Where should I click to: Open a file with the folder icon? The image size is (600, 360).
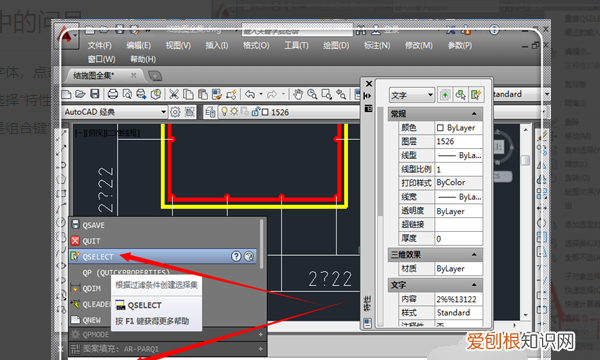pyautogui.click(x=80, y=94)
